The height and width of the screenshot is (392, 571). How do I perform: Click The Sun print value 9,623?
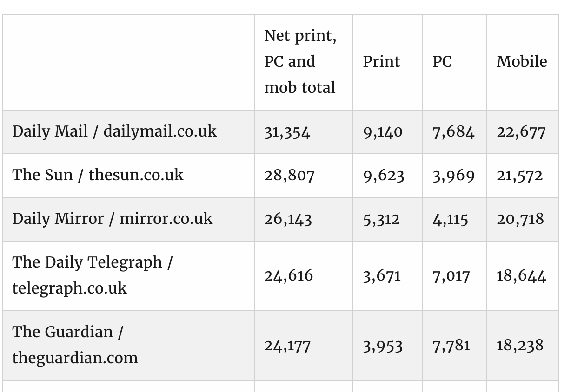[x=384, y=176]
